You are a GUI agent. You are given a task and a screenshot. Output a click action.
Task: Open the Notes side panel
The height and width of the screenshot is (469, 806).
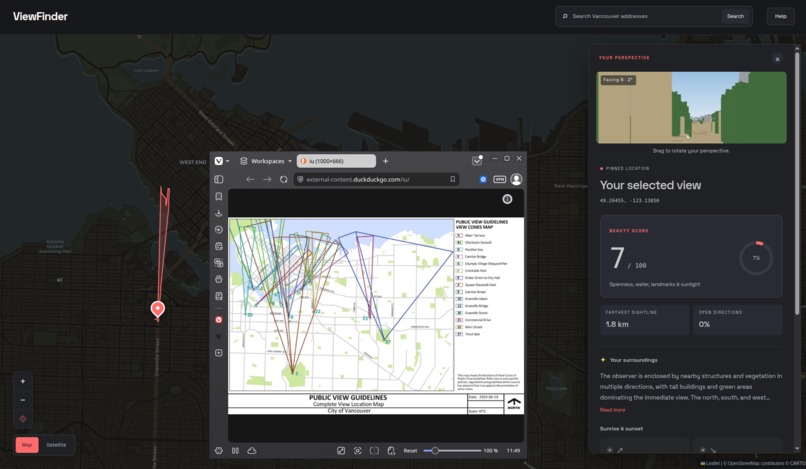(218, 246)
